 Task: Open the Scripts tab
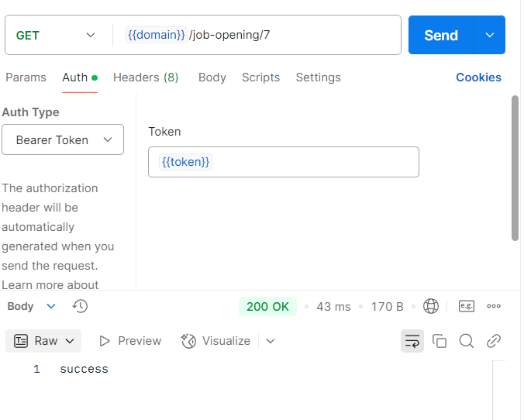coord(260,77)
